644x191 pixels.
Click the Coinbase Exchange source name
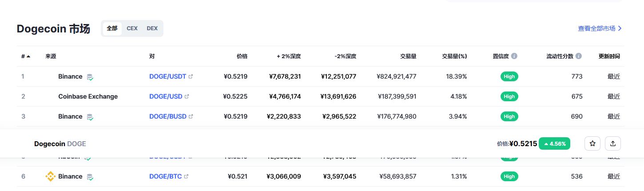[x=88, y=96]
